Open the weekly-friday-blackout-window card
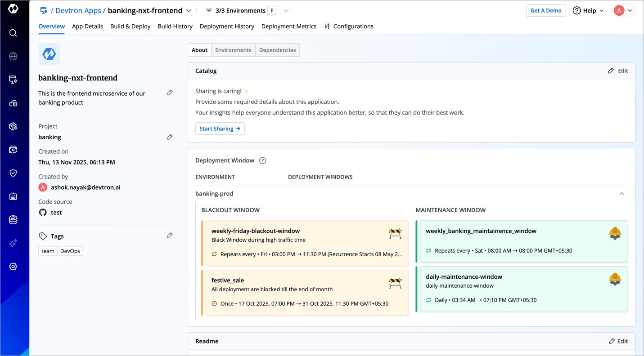644x356 pixels. tap(306, 243)
